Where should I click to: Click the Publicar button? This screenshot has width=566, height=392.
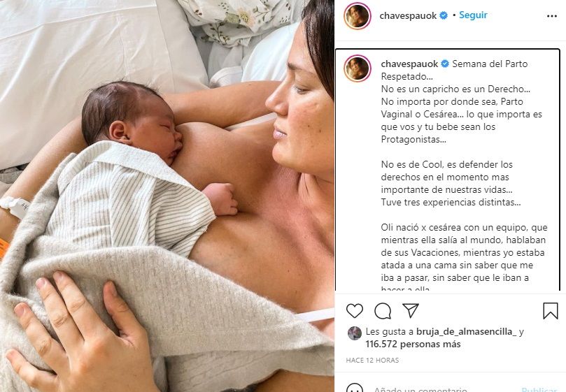pyautogui.click(x=539, y=389)
